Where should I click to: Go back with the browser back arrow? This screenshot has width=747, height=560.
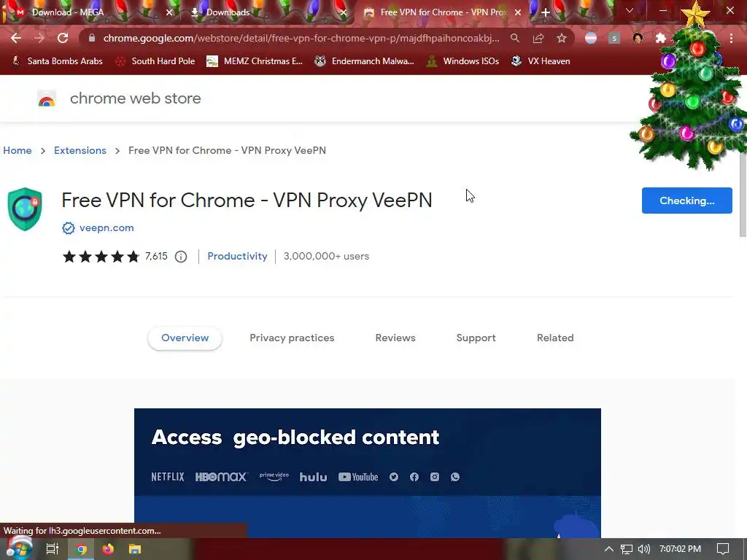point(16,38)
